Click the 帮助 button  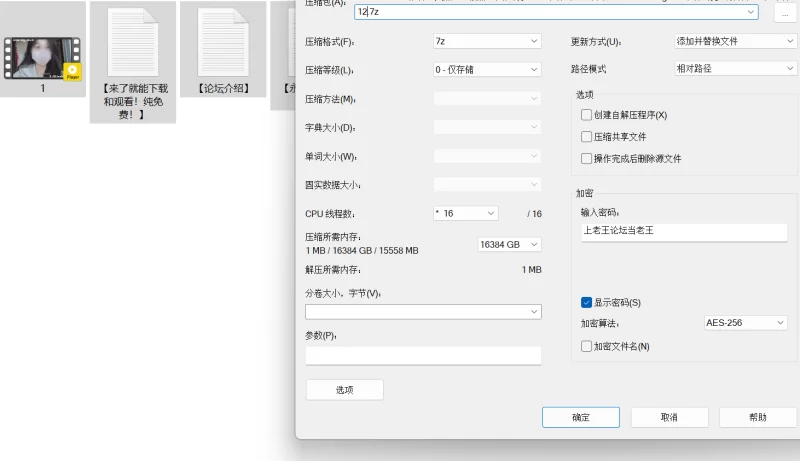[x=758, y=417]
